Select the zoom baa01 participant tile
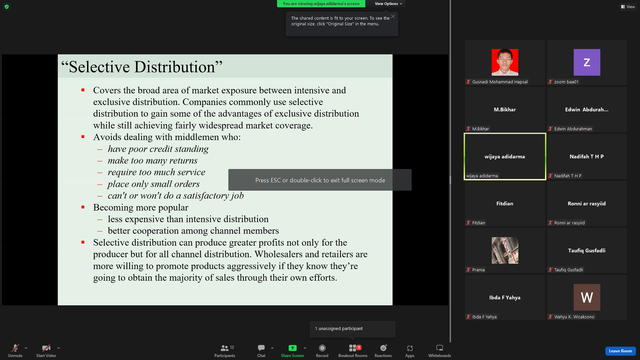The width and height of the screenshot is (640, 360). (x=587, y=62)
